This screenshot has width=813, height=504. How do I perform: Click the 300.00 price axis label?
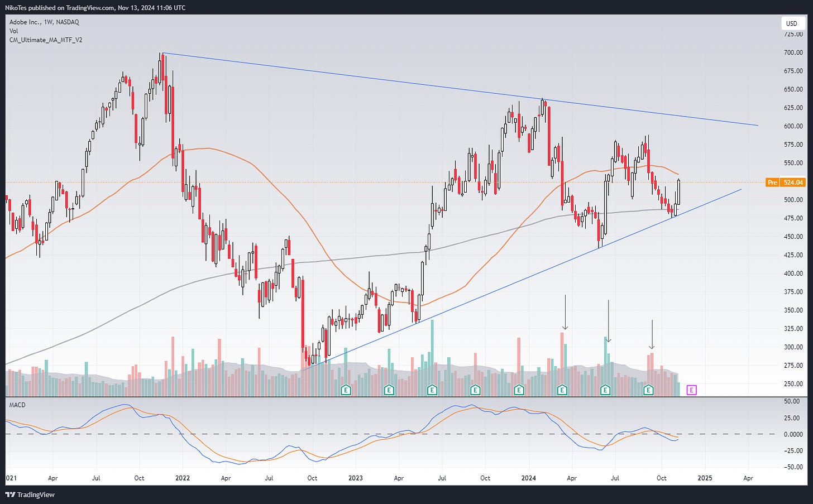click(793, 347)
